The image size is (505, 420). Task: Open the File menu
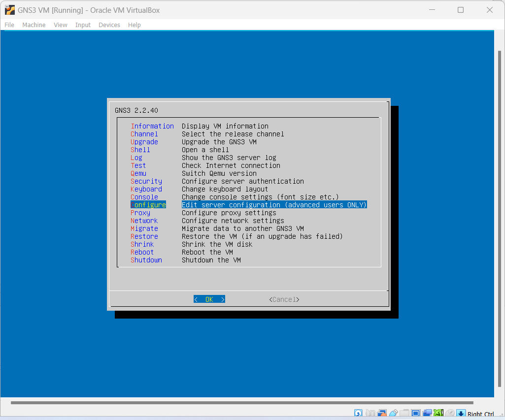coord(9,25)
